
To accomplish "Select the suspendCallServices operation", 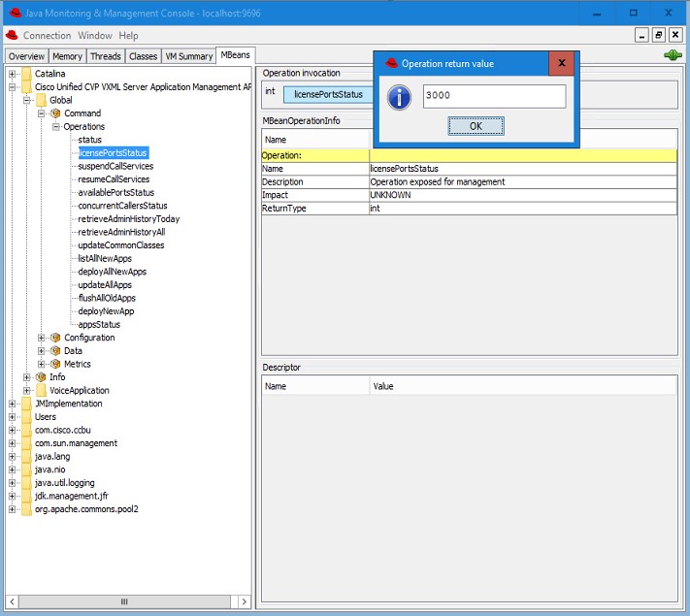I will coord(115,166).
